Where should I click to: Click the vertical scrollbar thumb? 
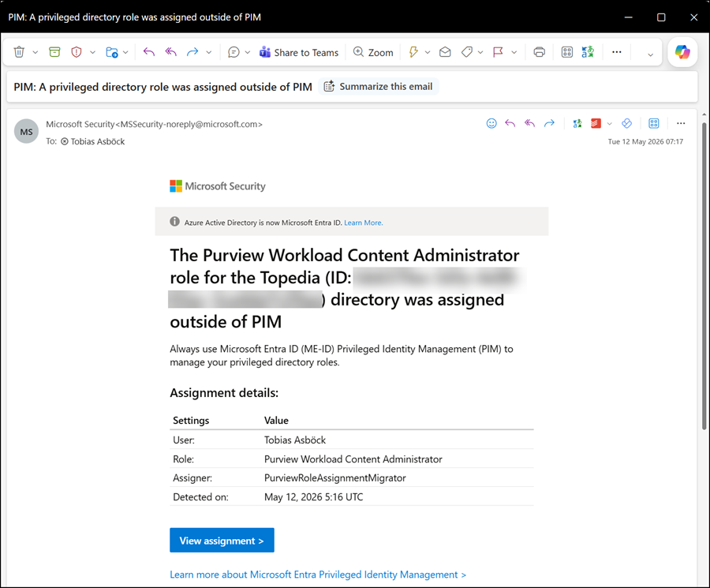tap(704, 275)
